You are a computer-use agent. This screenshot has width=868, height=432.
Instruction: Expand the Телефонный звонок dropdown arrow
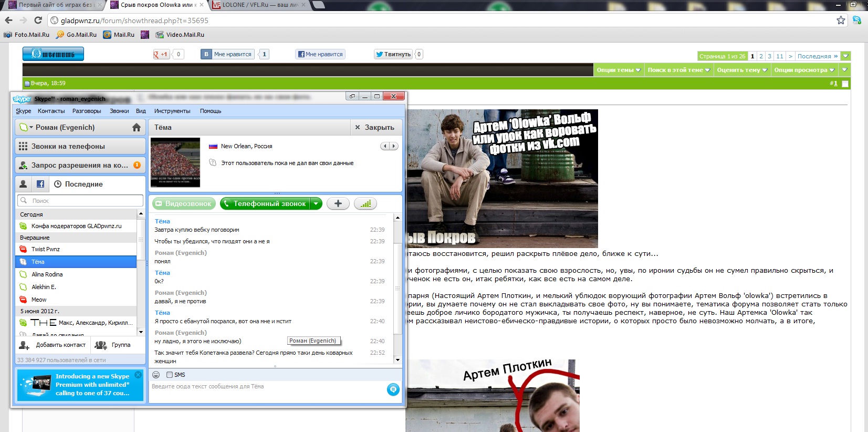tap(316, 204)
